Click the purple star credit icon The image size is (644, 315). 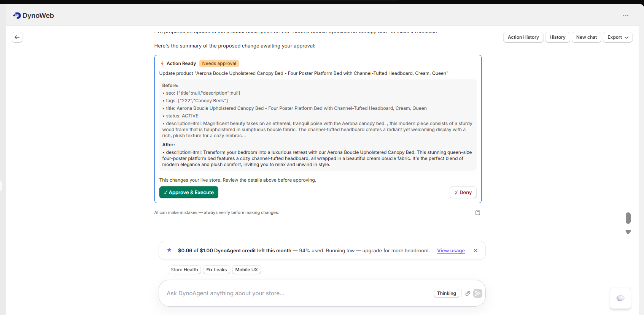pyautogui.click(x=169, y=250)
